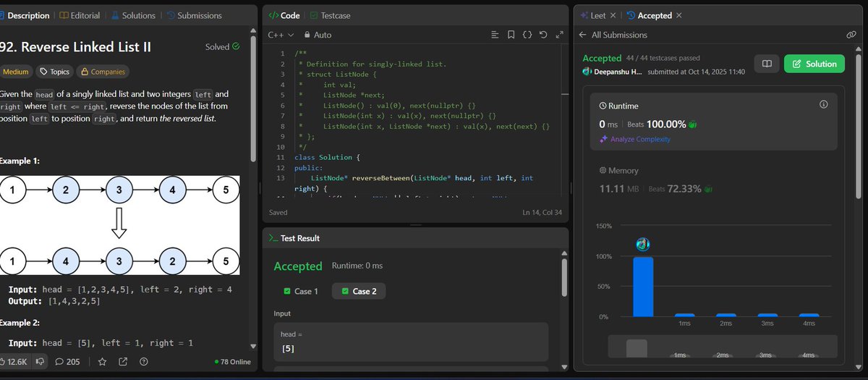Click the lock icon beside Auto

[307, 35]
